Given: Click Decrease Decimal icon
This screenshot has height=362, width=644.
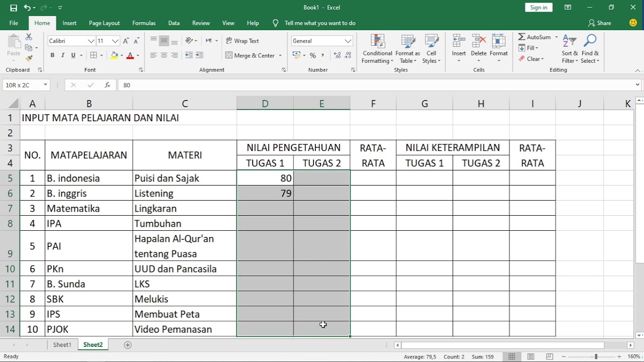Looking at the screenshot, I should (x=348, y=55).
